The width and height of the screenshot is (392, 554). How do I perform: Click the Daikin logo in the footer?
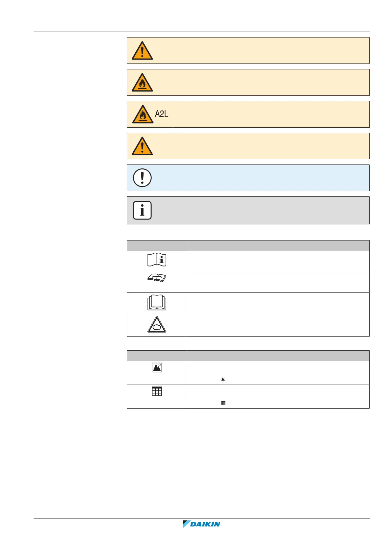point(201,524)
